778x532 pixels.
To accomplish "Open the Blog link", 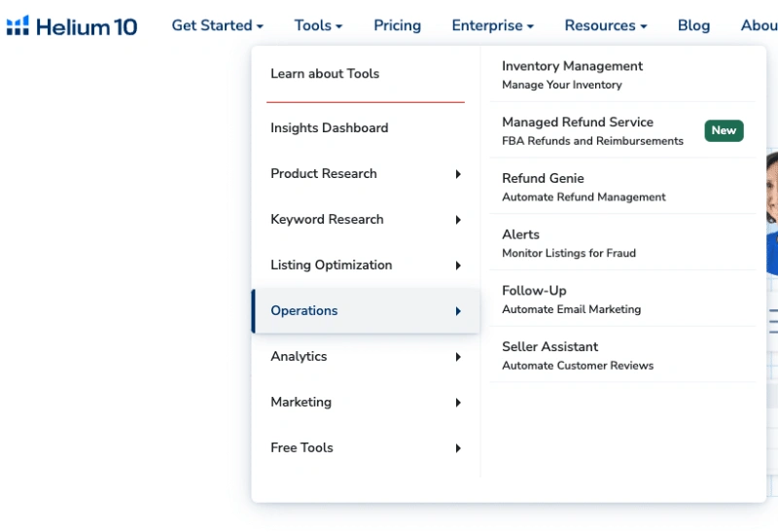I will 693,25.
